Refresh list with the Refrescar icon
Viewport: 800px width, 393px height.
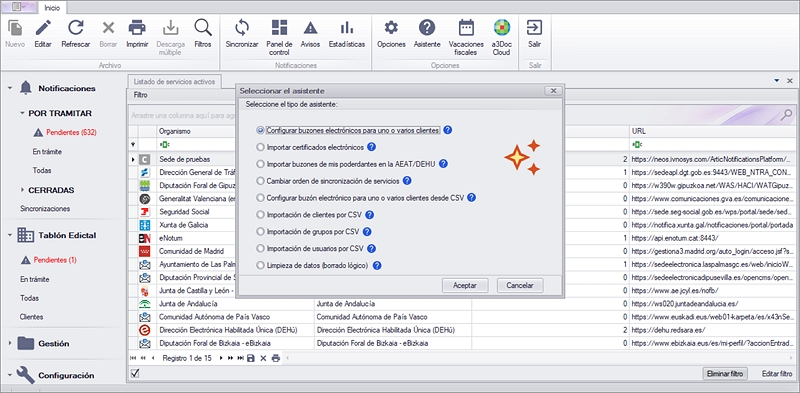coord(76,27)
